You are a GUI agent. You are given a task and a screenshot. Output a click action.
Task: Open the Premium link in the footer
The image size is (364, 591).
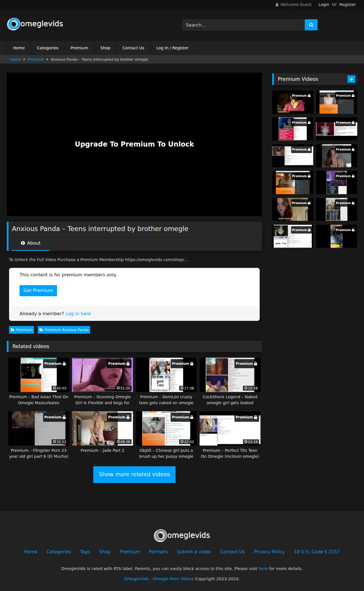pyautogui.click(x=130, y=552)
